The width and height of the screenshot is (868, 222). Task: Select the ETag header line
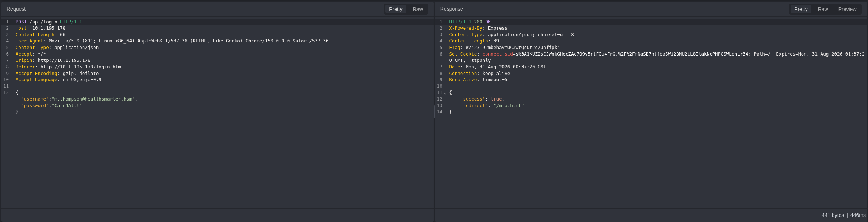(505, 48)
